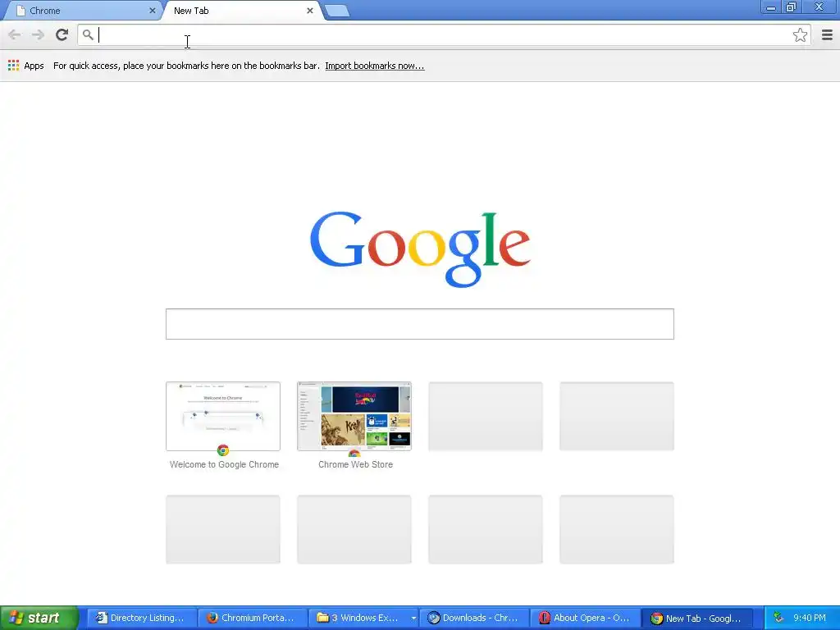
Task: Expand the Windows Explorer group dropdown arrow
Action: click(413, 619)
